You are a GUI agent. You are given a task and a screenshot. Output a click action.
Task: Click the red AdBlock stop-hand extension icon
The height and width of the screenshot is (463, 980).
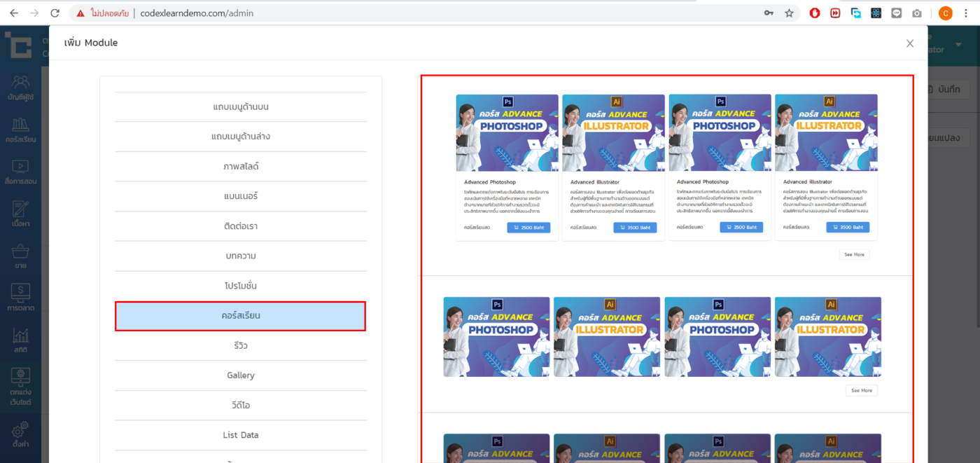coord(815,13)
